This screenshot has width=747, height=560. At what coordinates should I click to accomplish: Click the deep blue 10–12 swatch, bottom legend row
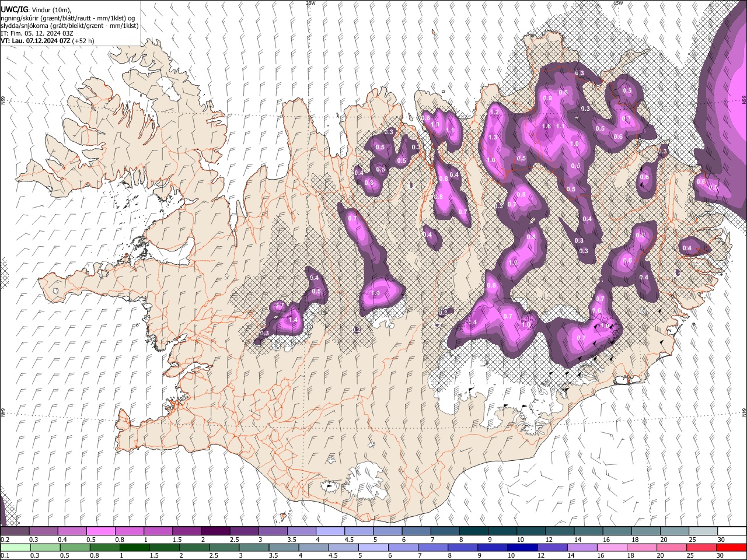tap(522, 547)
